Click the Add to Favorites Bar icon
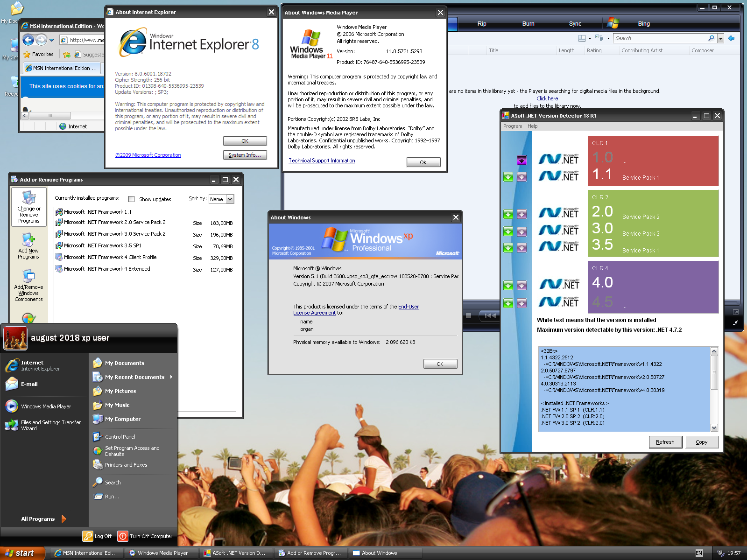 pos(67,54)
